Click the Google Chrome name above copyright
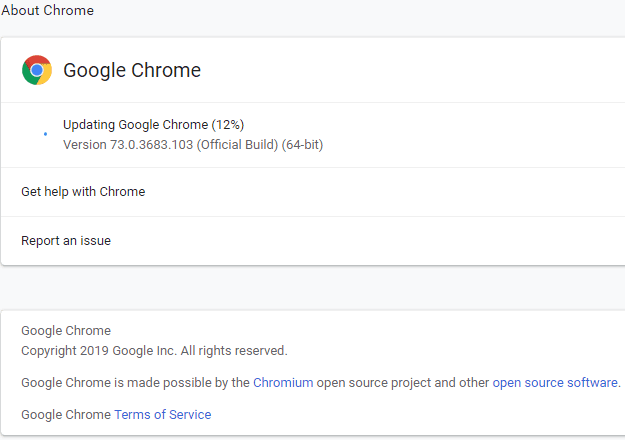The width and height of the screenshot is (625, 440). [66, 330]
